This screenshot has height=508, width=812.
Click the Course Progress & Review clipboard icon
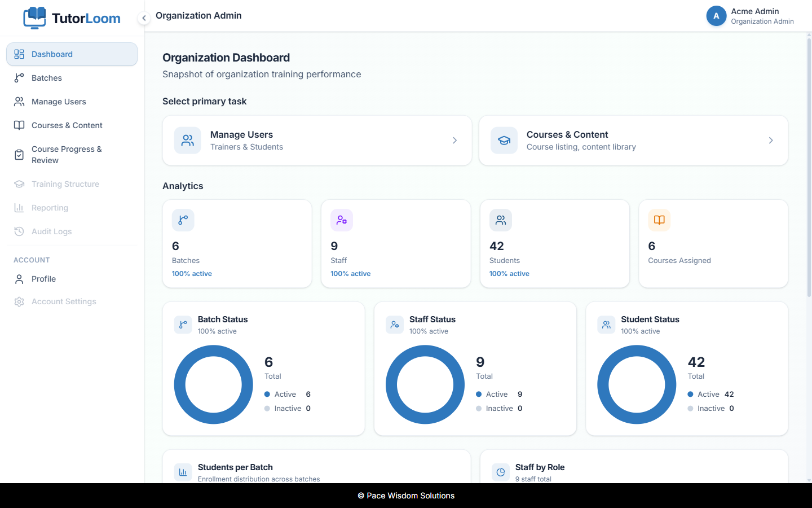point(19,155)
